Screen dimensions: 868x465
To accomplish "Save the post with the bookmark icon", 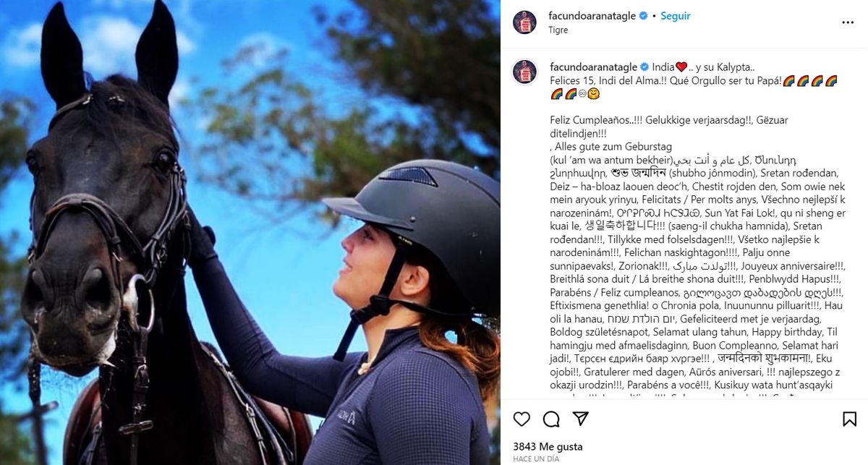I will (850, 419).
